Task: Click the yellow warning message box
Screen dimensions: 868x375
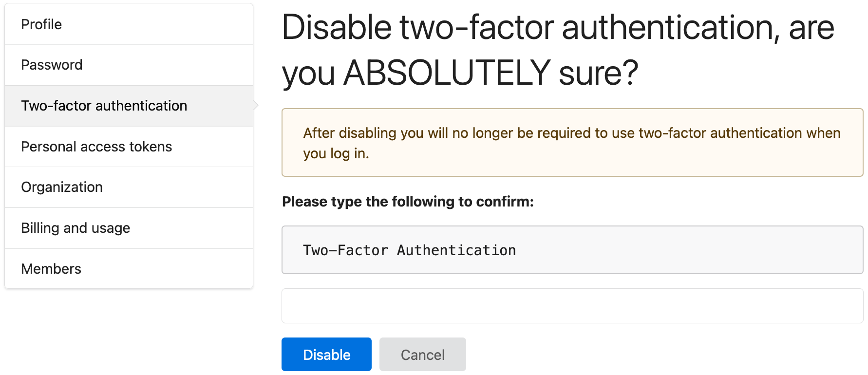Action: [x=572, y=142]
